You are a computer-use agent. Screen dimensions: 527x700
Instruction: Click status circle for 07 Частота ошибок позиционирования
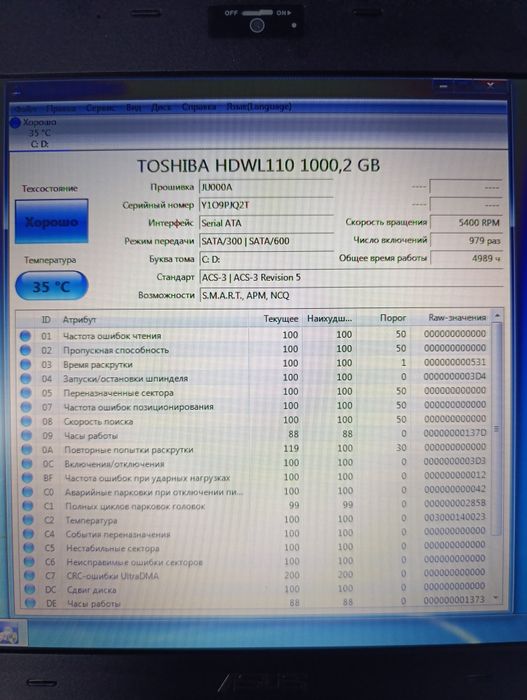point(26,407)
